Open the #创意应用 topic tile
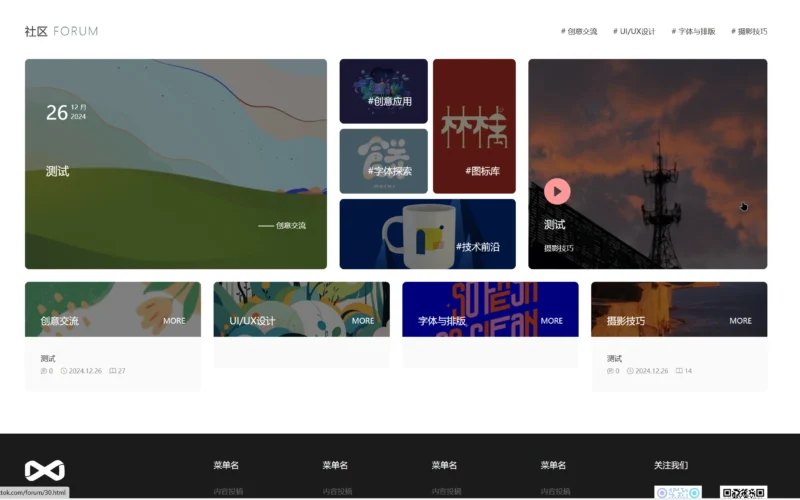This screenshot has height=500, width=800. (383, 91)
